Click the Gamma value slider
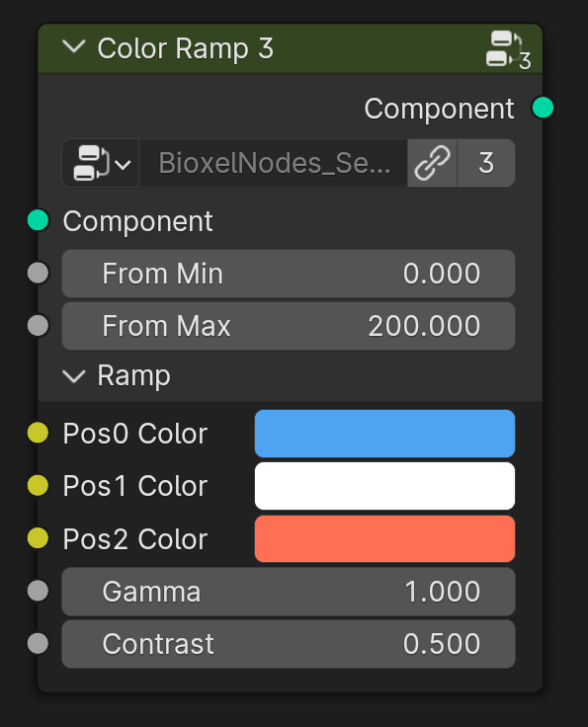The width and height of the screenshot is (588, 727). pos(289,592)
